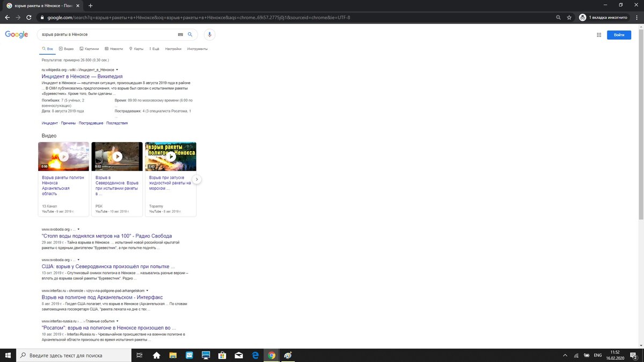644x362 pixels.
Task: Click the magnifier search icon in the search box
Action: click(190, 34)
